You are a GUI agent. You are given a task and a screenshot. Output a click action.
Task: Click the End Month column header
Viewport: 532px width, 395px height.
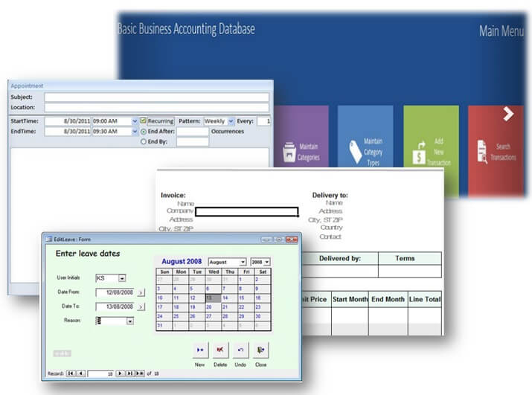[x=388, y=299]
